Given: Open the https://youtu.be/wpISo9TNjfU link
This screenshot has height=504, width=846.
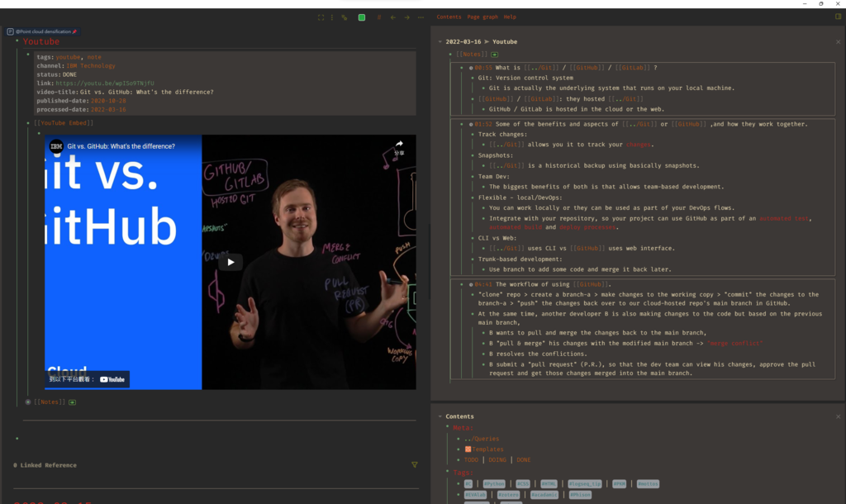Looking at the screenshot, I should pos(105,83).
